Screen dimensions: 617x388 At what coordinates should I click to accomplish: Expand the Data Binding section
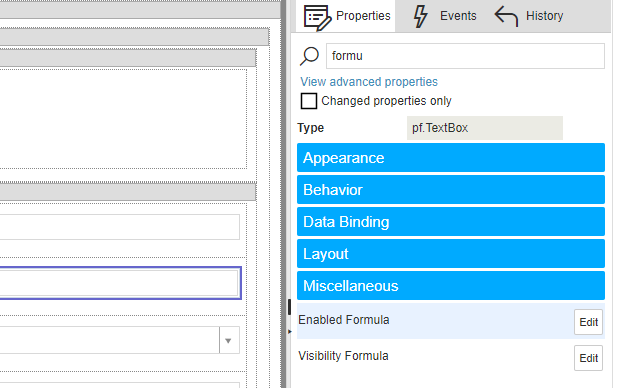(451, 222)
